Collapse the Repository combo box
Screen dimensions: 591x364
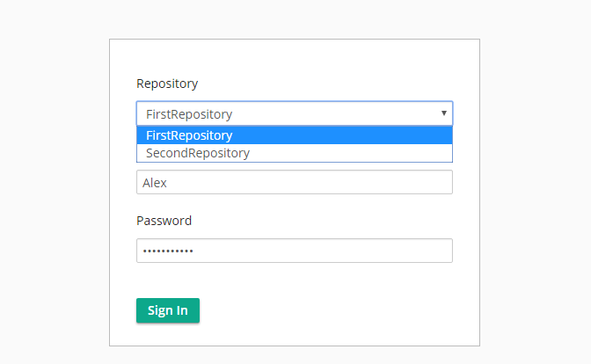coord(295,113)
